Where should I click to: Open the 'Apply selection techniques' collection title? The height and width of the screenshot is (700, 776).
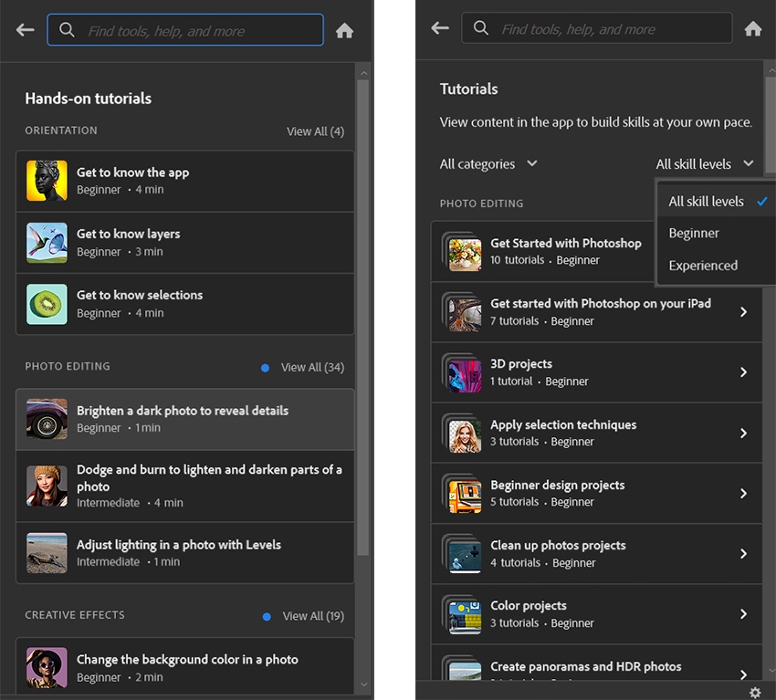point(563,424)
